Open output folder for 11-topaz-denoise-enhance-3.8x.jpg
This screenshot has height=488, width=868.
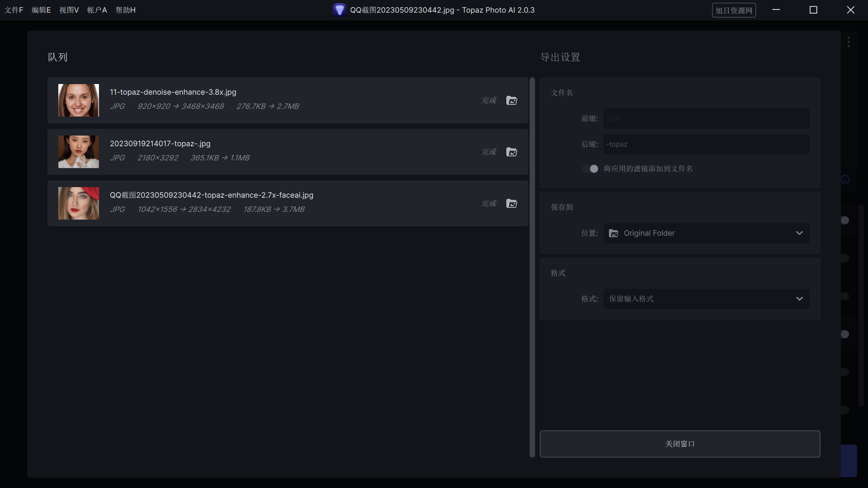pyautogui.click(x=511, y=100)
